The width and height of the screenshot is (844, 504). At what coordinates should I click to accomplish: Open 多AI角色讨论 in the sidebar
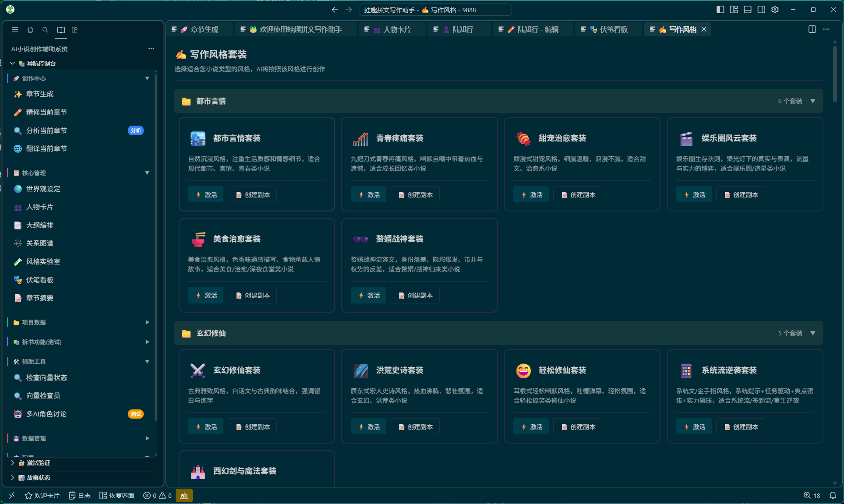click(x=78, y=414)
